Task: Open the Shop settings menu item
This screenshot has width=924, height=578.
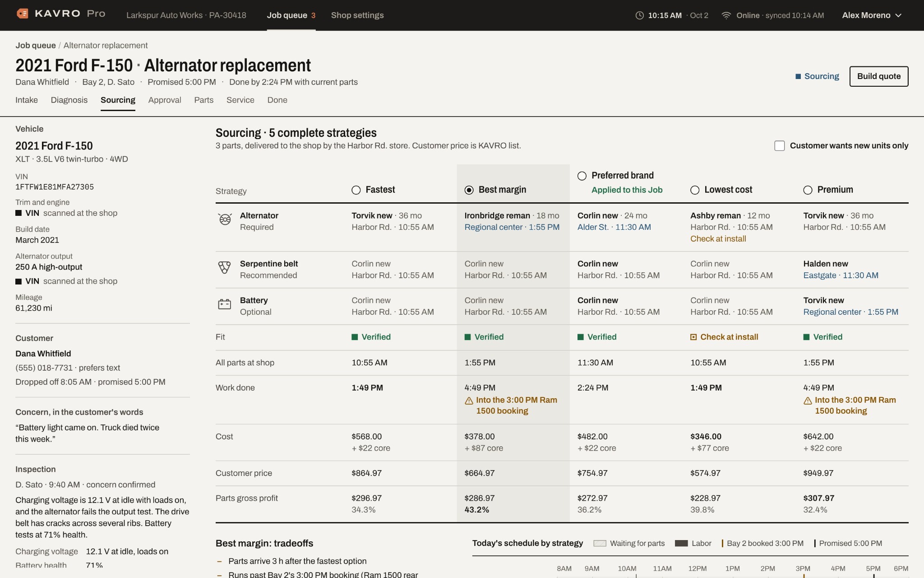Action: tap(357, 15)
